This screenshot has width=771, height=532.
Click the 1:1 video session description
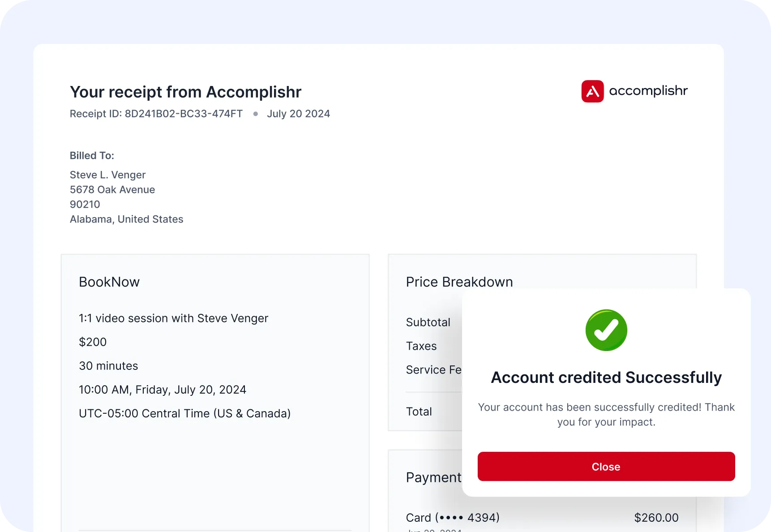point(173,318)
